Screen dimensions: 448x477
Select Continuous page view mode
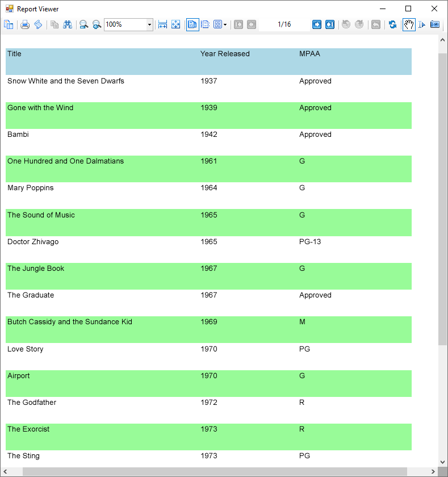coord(206,24)
